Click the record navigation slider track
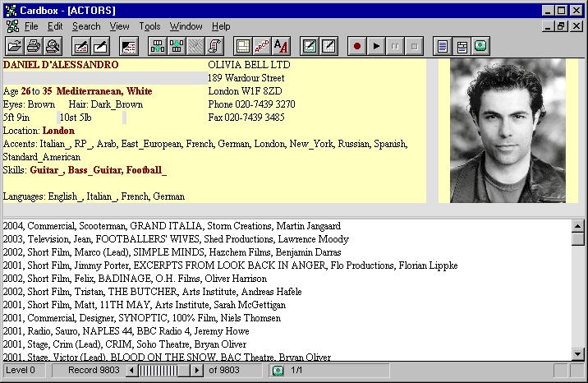588x383 pixels. point(163,371)
